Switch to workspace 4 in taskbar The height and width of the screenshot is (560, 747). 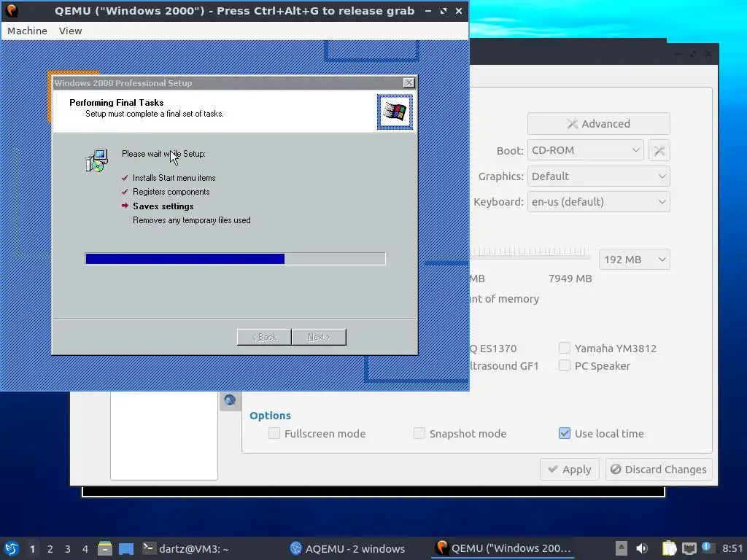click(85, 549)
